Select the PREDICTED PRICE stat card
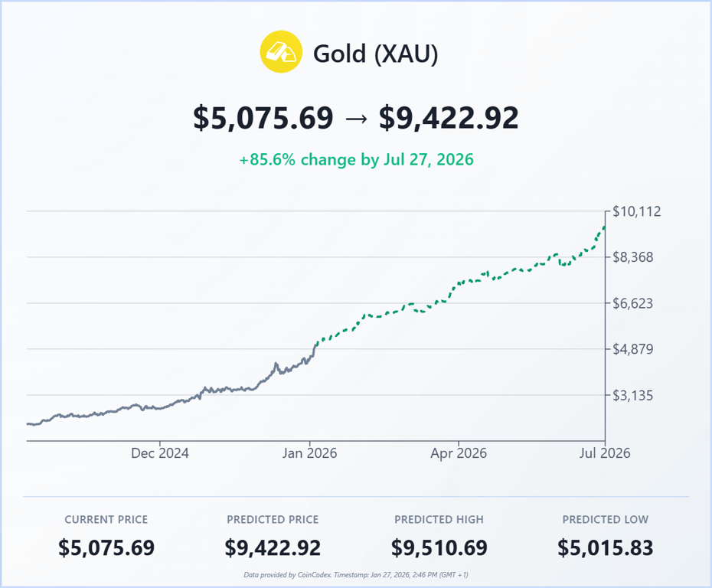Screen dimensions: 712x588 pos(273,534)
